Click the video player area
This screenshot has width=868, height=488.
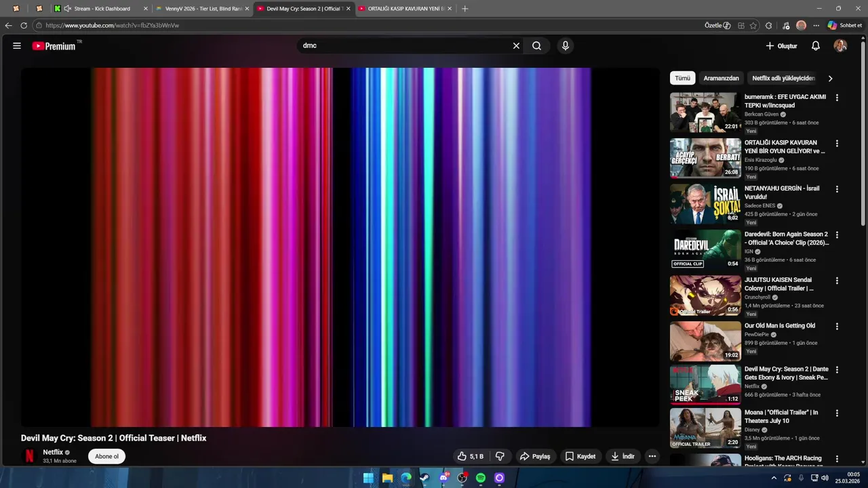pyautogui.click(x=340, y=247)
